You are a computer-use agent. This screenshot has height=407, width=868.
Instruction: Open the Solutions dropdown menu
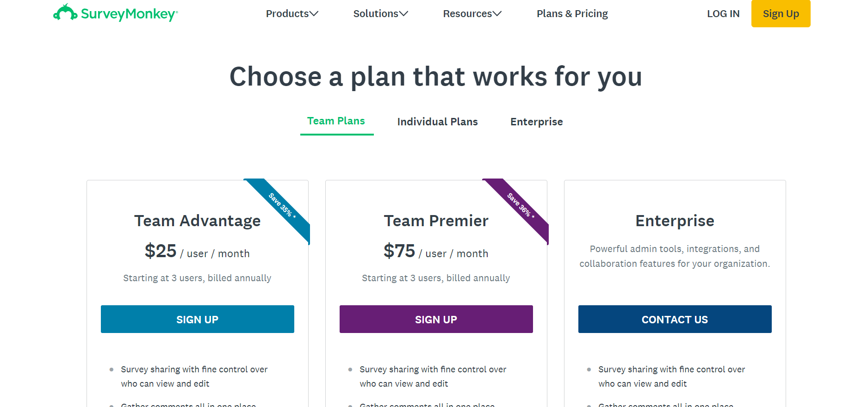click(x=380, y=14)
